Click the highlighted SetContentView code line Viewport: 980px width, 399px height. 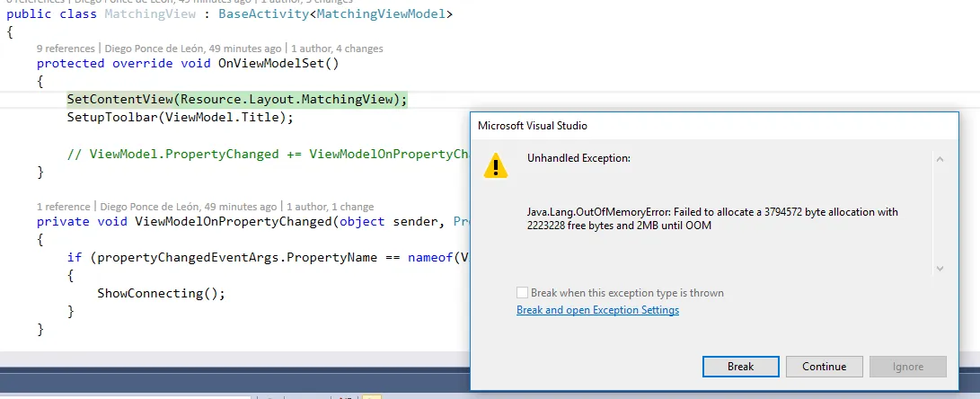(237, 99)
